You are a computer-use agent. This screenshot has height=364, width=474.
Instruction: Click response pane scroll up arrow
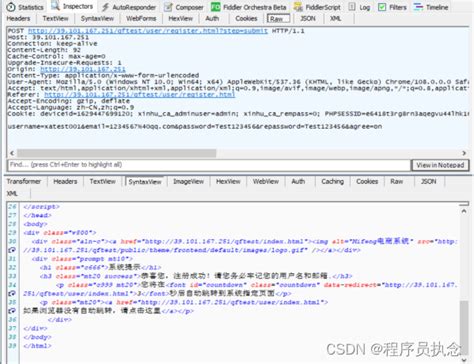[x=464, y=211]
